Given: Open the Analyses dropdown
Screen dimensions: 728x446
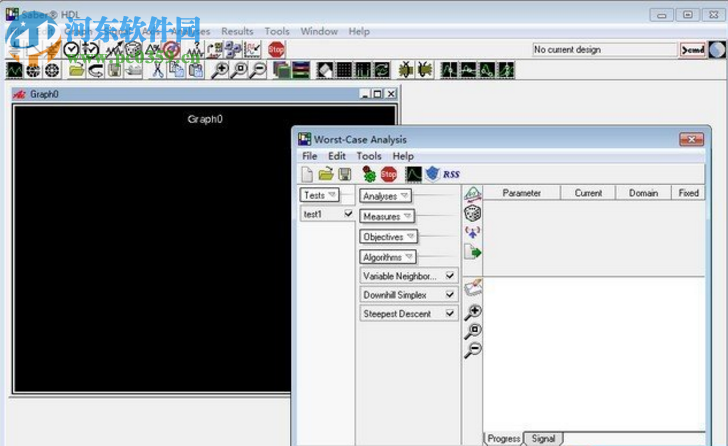Looking at the screenshot, I should point(385,196).
